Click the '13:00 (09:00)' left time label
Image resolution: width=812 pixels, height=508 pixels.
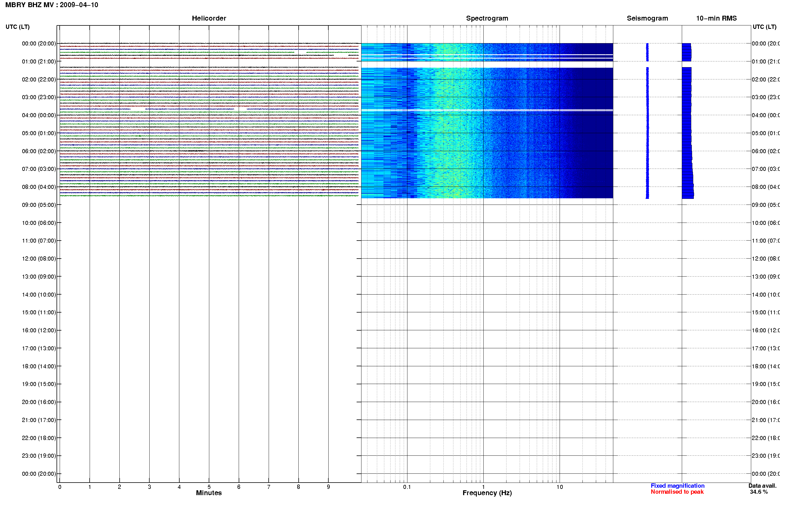click(39, 277)
